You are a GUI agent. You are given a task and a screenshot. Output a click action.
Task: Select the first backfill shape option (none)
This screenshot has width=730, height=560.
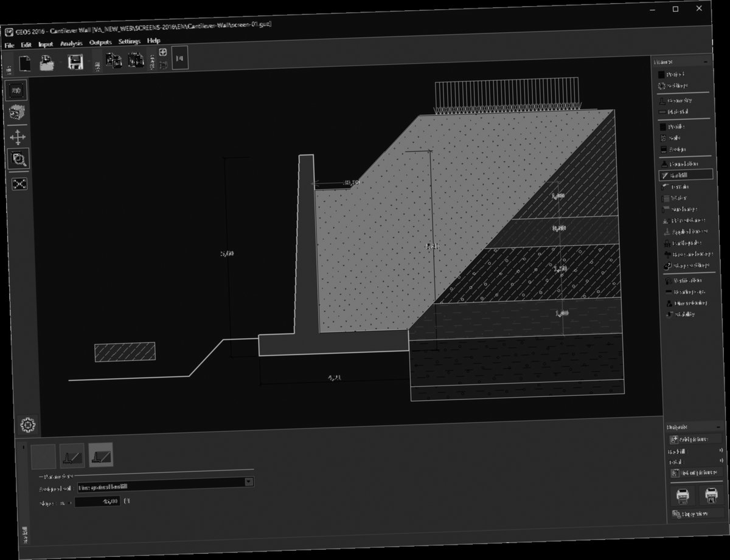tap(43, 455)
